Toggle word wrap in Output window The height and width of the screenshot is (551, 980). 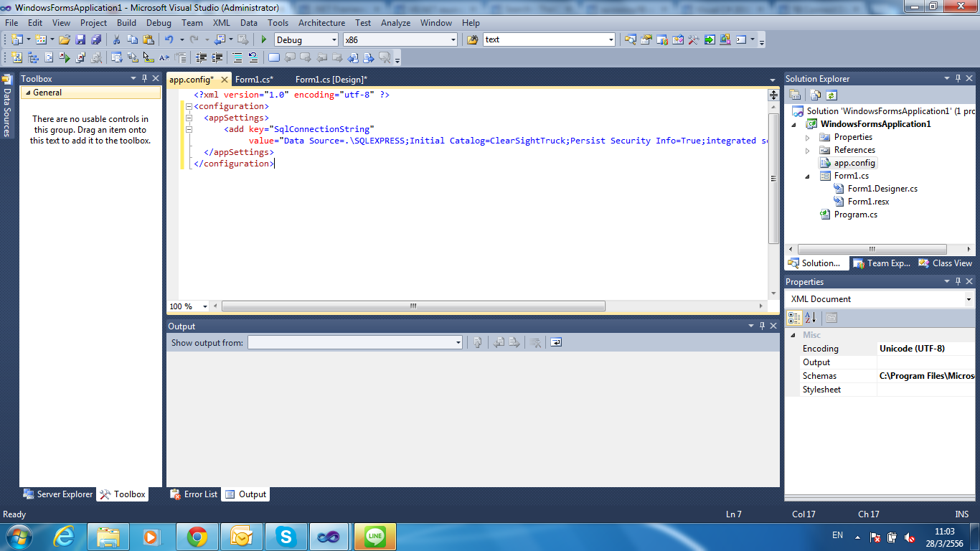point(556,342)
